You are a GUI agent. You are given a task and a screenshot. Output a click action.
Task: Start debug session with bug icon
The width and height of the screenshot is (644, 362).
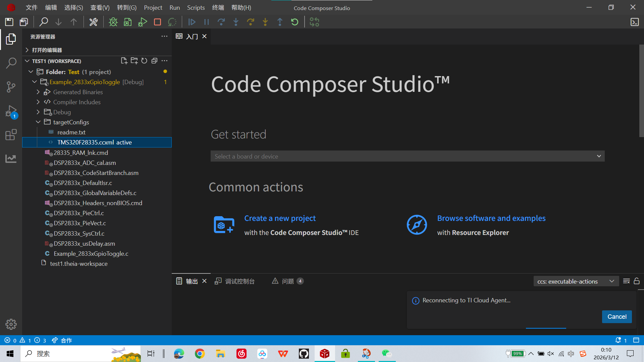click(113, 22)
